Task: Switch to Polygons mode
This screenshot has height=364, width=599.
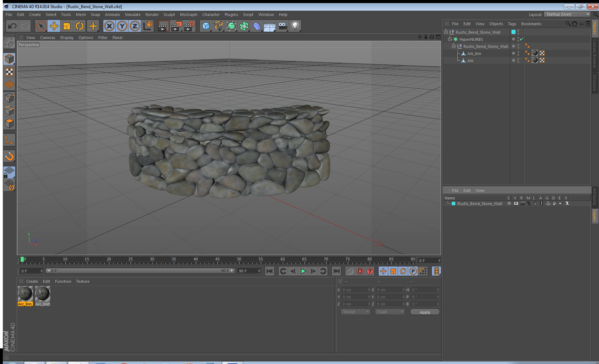Action: click(9, 123)
